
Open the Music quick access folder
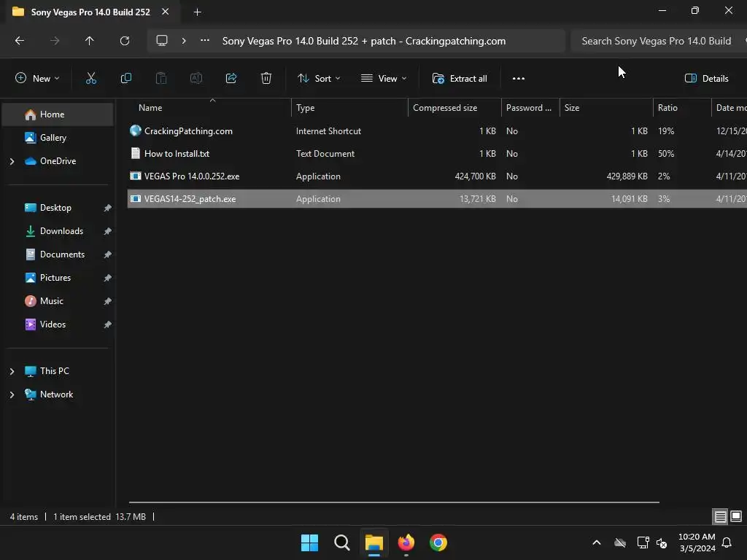[58, 301]
